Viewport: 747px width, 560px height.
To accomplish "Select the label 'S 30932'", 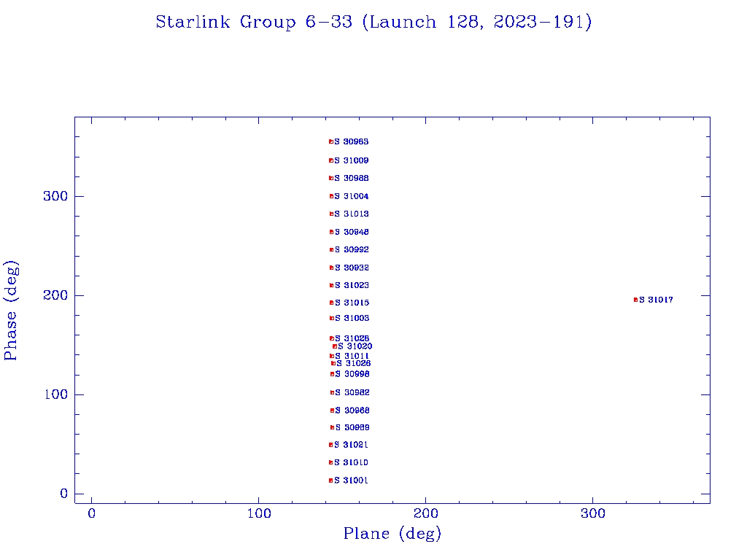I will tap(352, 268).
